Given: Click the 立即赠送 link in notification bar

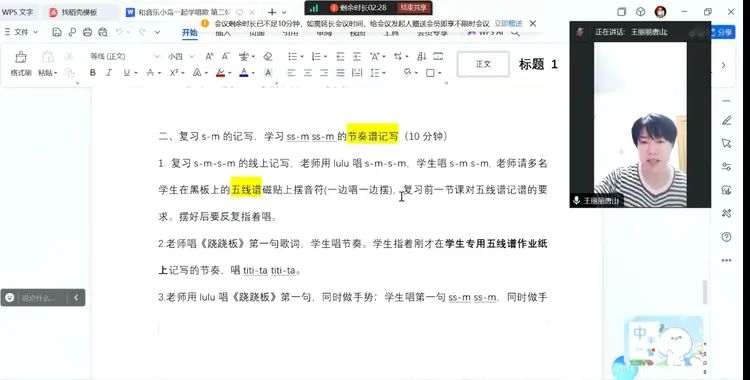Looking at the screenshot, I should pos(508,23).
